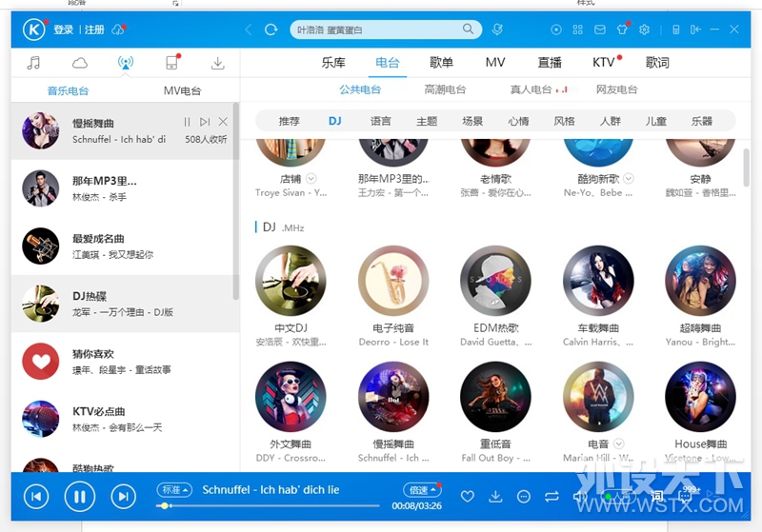Select the 网友电台 sub-tab
The image size is (762, 532).
(x=616, y=89)
